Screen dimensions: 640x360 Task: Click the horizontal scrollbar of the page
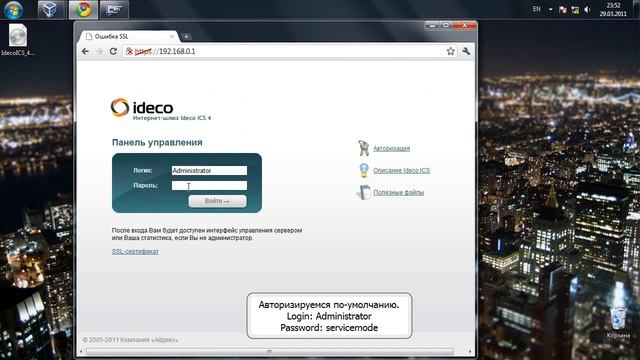269,351
